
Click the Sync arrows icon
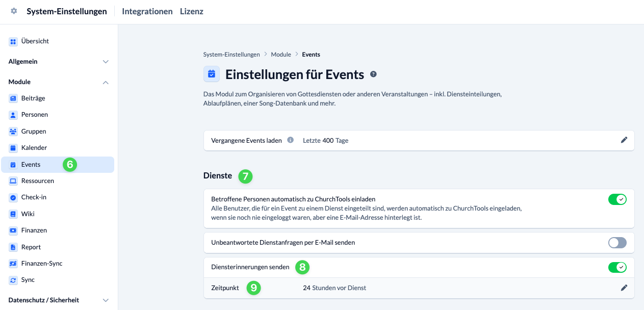[x=13, y=280]
